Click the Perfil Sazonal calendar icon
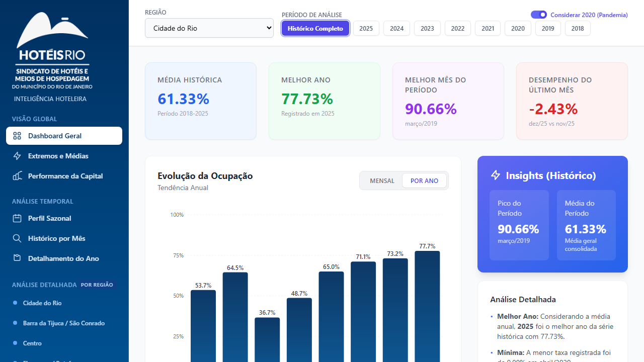 pos(17,218)
